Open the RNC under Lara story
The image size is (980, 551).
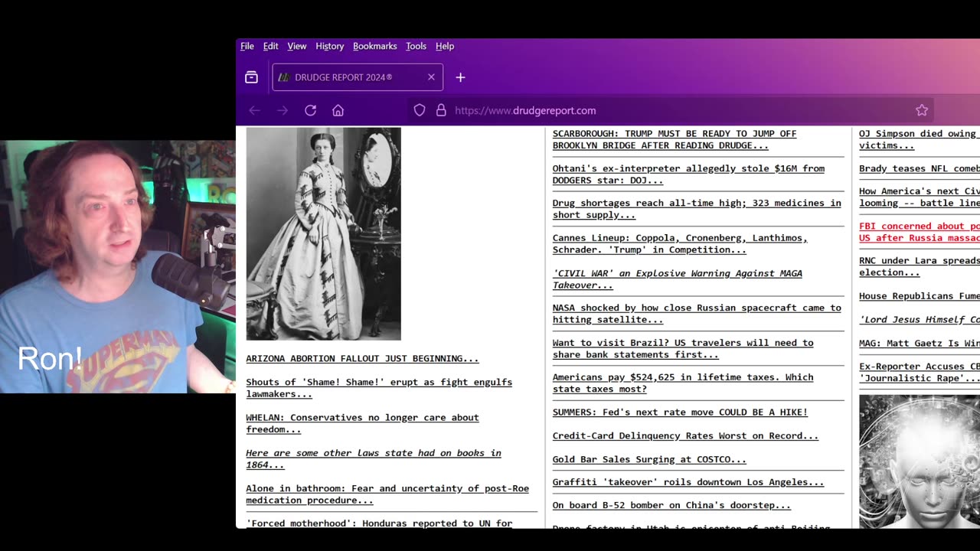point(919,266)
